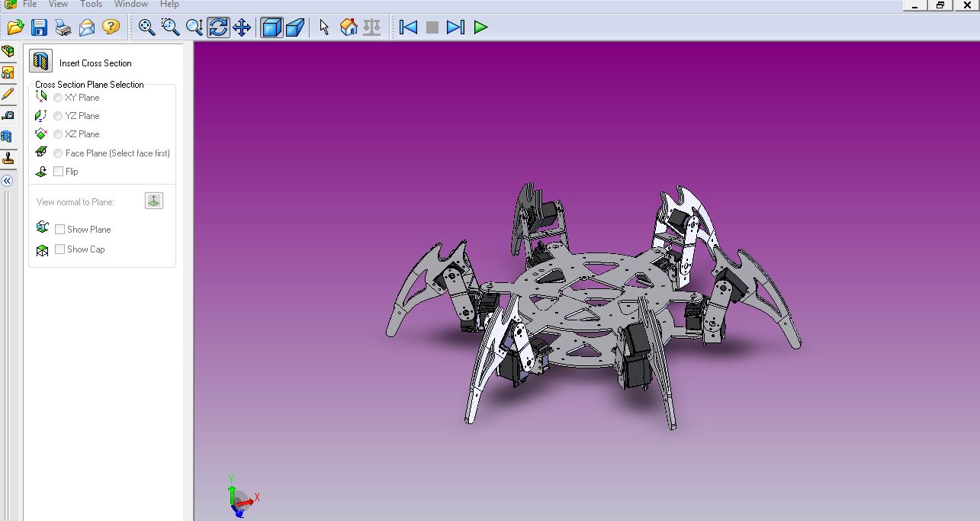The height and width of the screenshot is (521, 980).
Task: Choose the Select arrow pointer tool
Action: point(325,27)
